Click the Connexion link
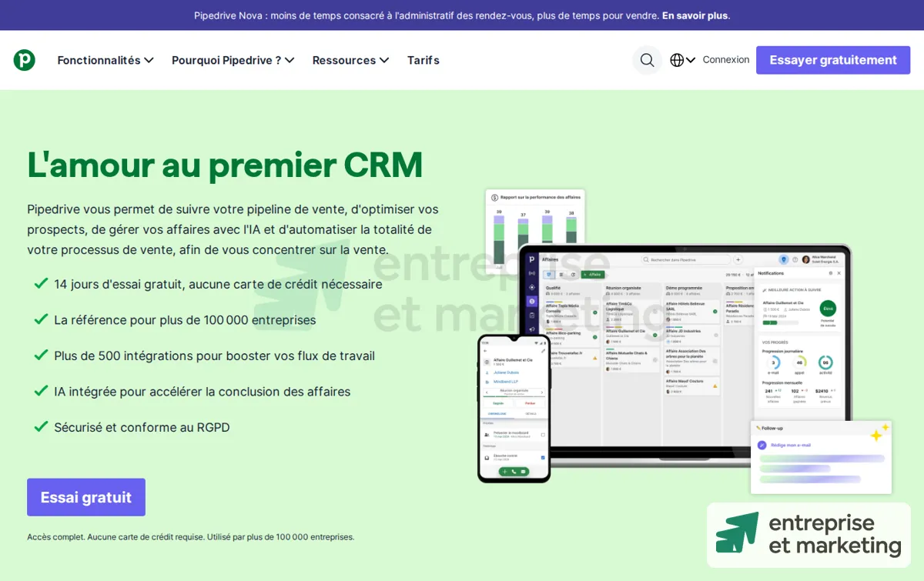 (725, 60)
